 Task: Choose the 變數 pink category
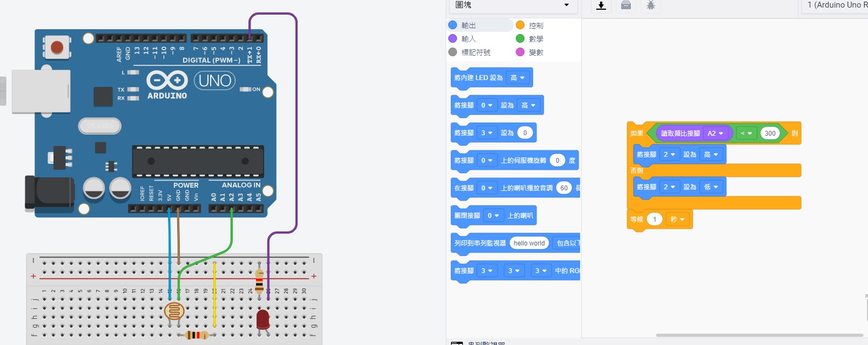[x=535, y=52]
